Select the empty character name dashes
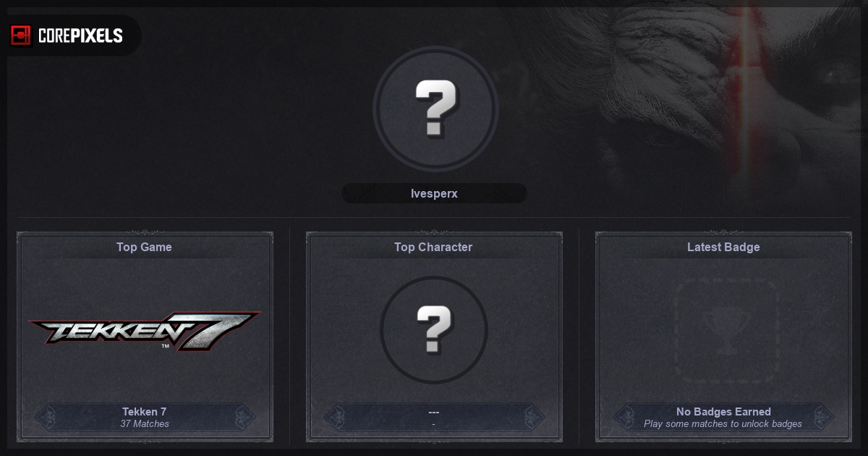 click(x=434, y=412)
